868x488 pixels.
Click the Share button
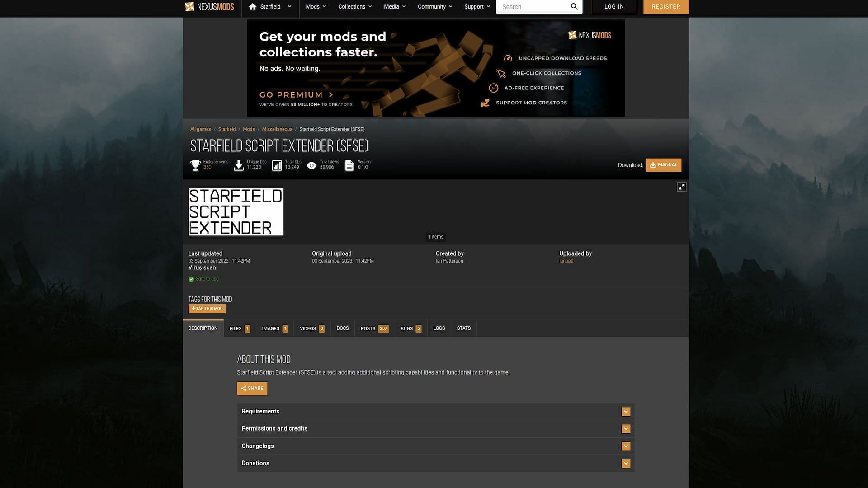coord(252,389)
